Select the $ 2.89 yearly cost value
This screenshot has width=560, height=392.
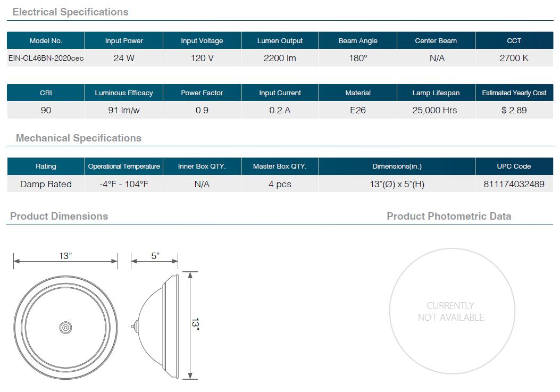click(x=514, y=111)
